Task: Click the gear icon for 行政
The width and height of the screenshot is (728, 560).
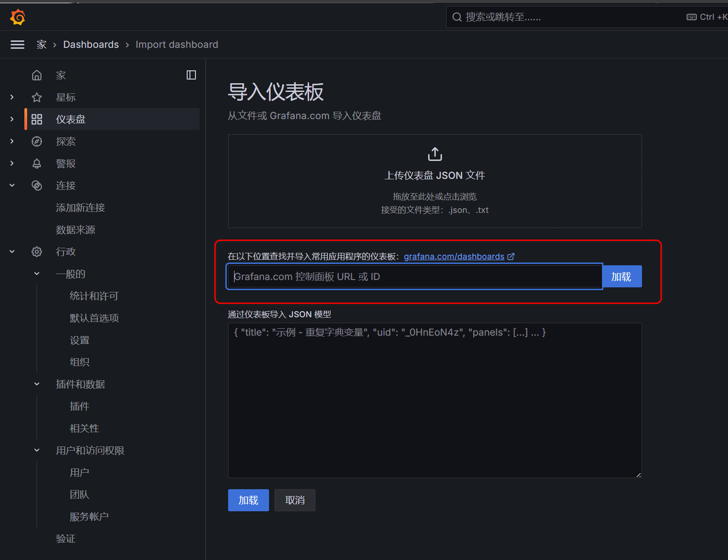Action: click(37, 251)
